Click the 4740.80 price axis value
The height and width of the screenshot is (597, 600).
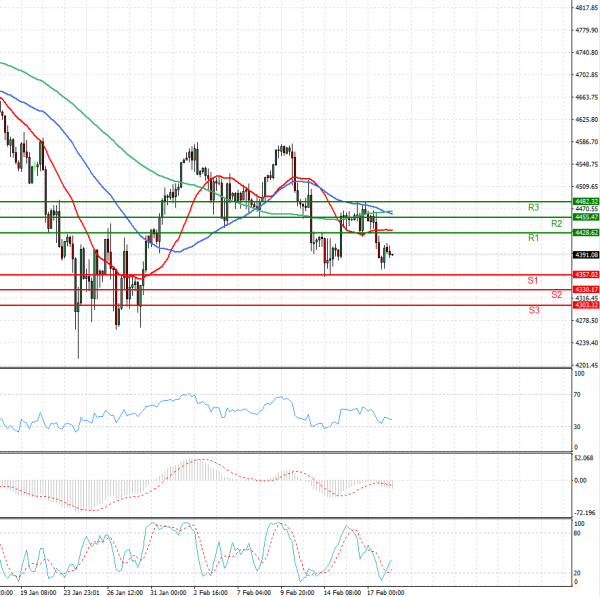[x=587, y=52]
